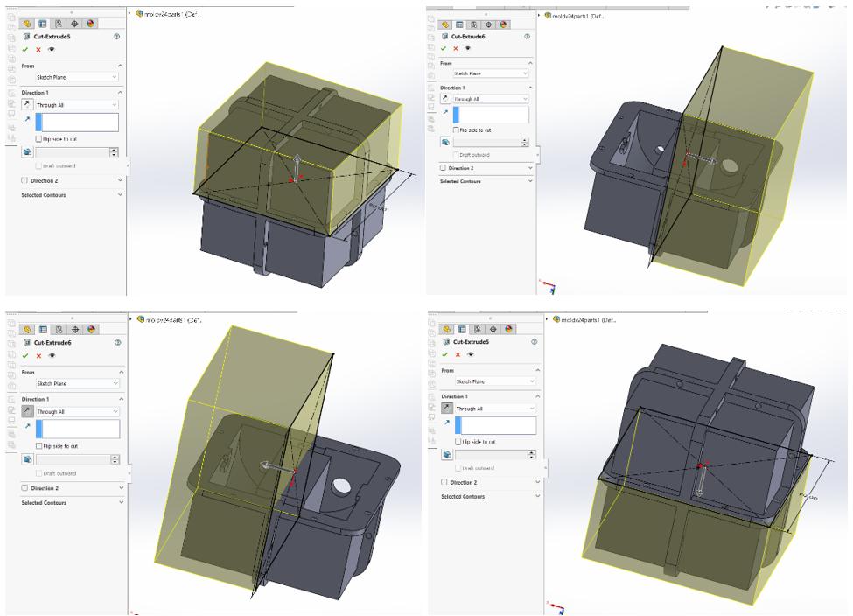
Task: Open Cut-Extrude5 help icon in upper-left screenshot
Action: 116,37
